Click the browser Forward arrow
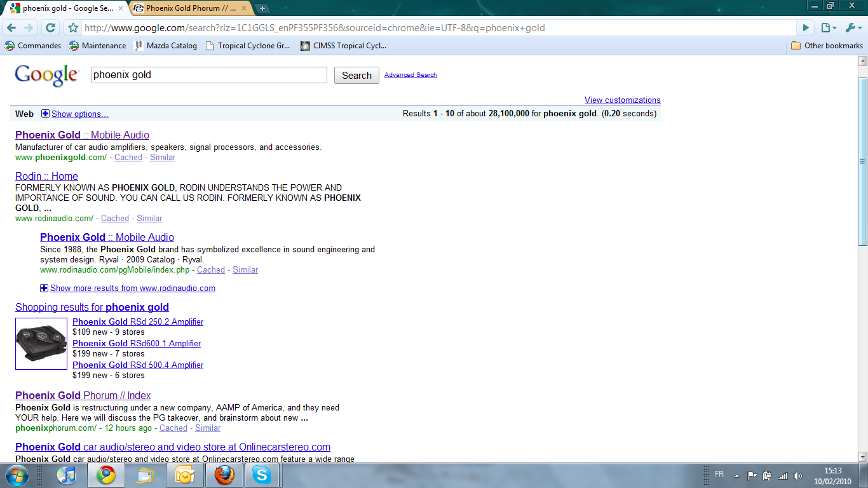Image resolution: width=868 pixels, height=488 pixels. point(29,28)
